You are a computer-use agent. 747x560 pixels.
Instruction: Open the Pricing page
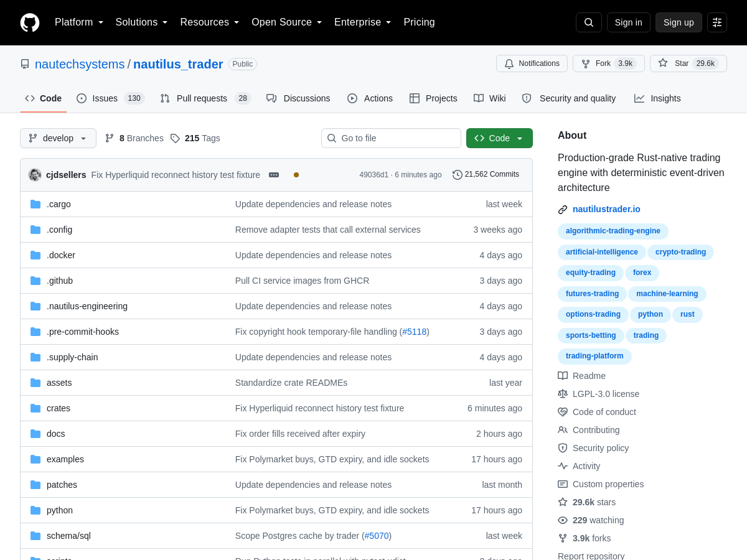(x=419, y=22)
